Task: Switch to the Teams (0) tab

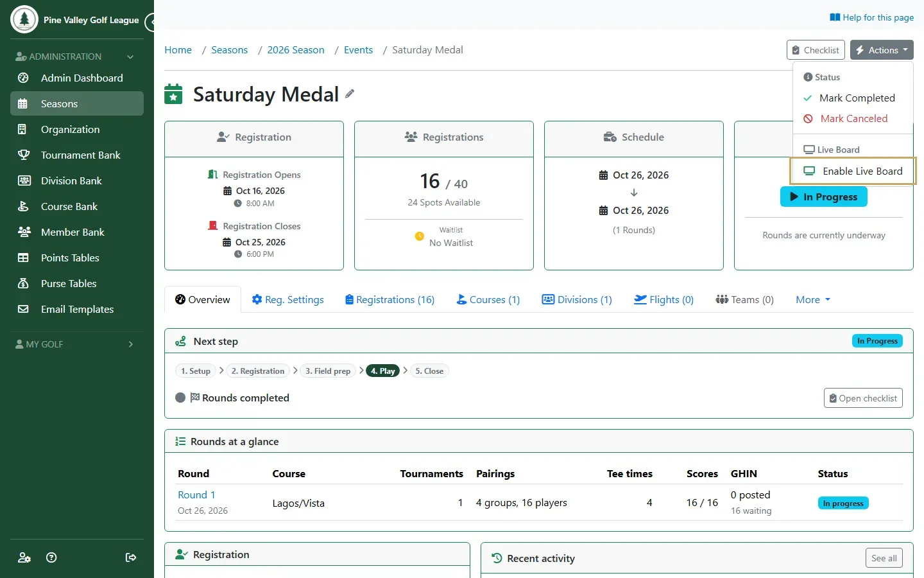Action: point(744,300)
